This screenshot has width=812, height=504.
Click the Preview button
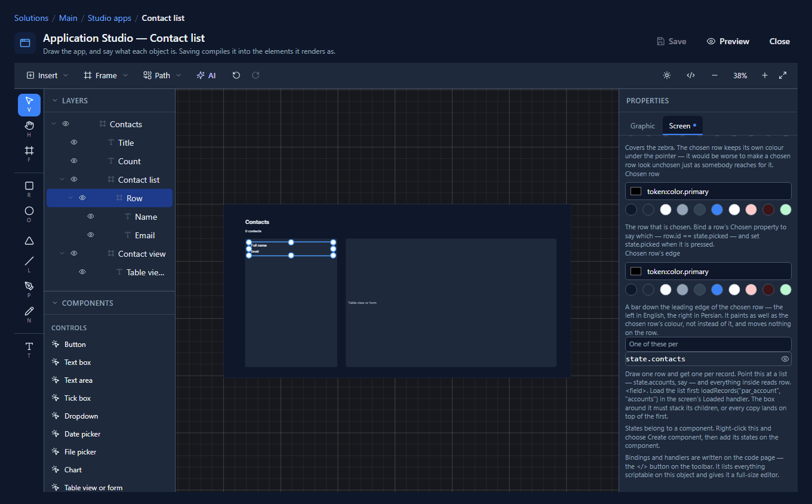(x=728, y=41)
